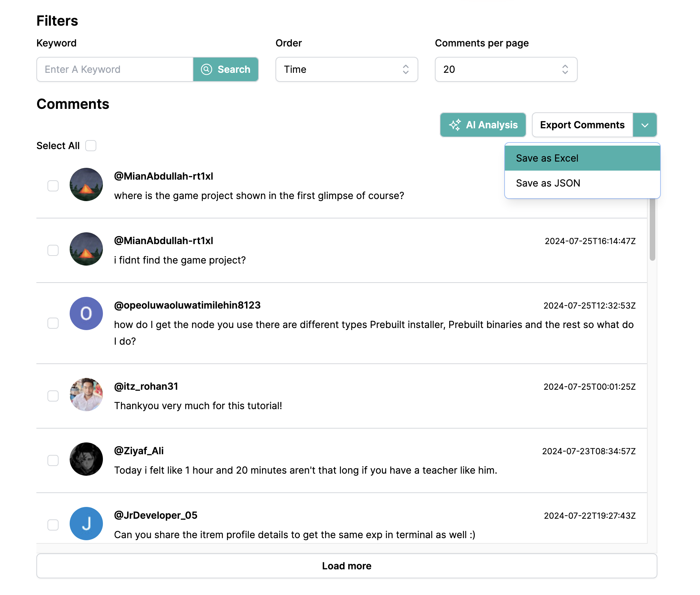The height and width of the screenshot is (595, 700).
Task: Select Save as JSON option
Action: (x=582, y=183)
